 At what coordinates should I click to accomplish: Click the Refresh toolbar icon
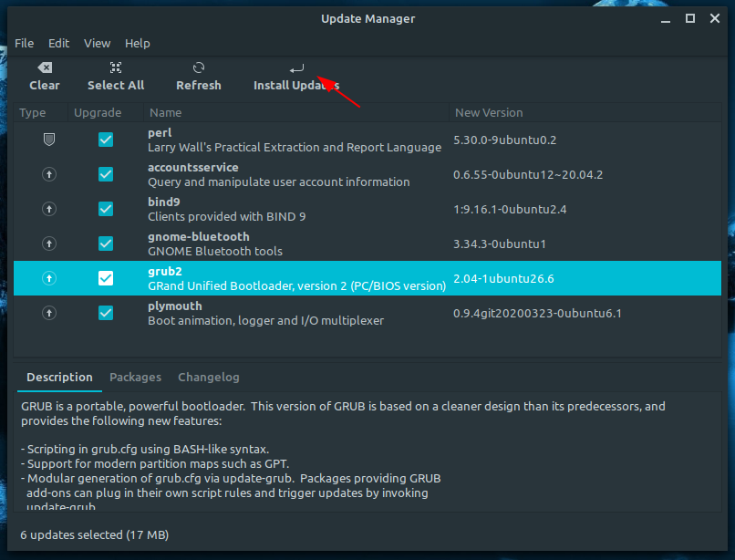pos(199,68)
